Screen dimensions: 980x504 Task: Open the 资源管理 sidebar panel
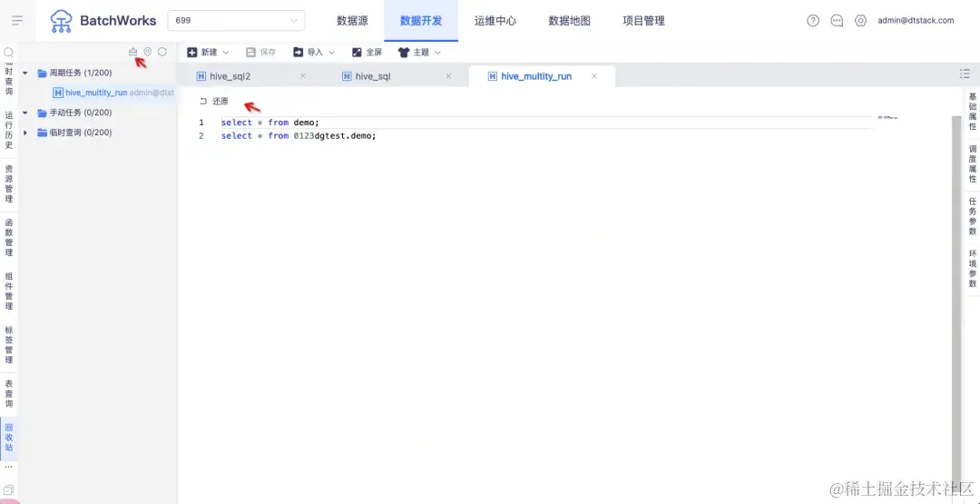9,183
